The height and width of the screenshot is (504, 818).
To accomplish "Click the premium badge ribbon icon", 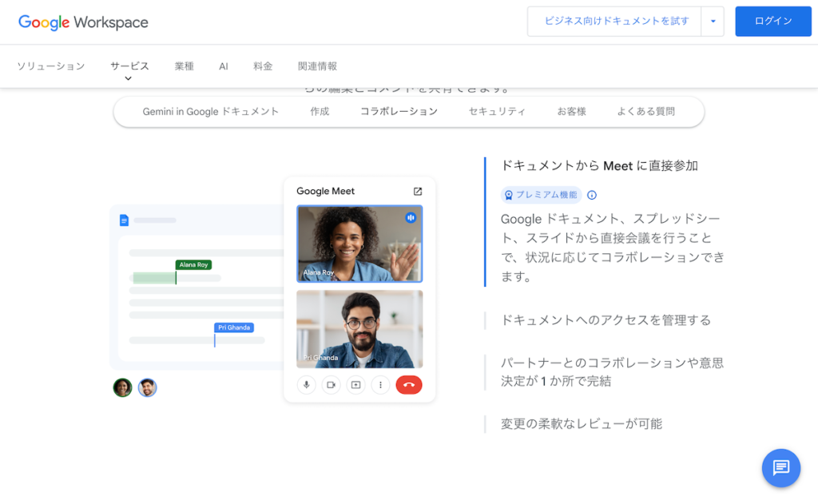I will click(x=509, y=195).
